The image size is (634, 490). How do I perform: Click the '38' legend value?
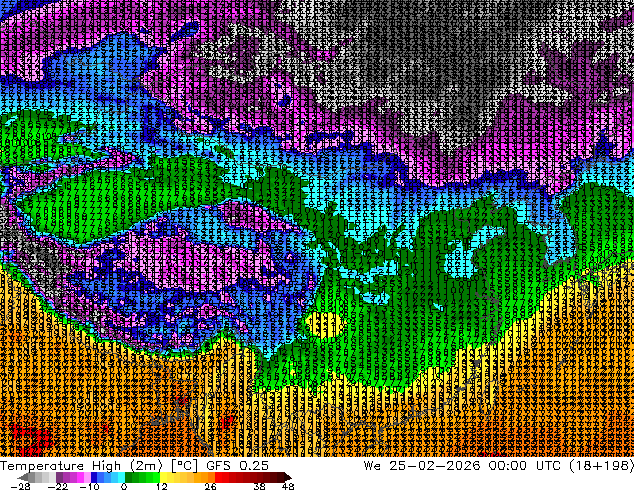(260, 486)
